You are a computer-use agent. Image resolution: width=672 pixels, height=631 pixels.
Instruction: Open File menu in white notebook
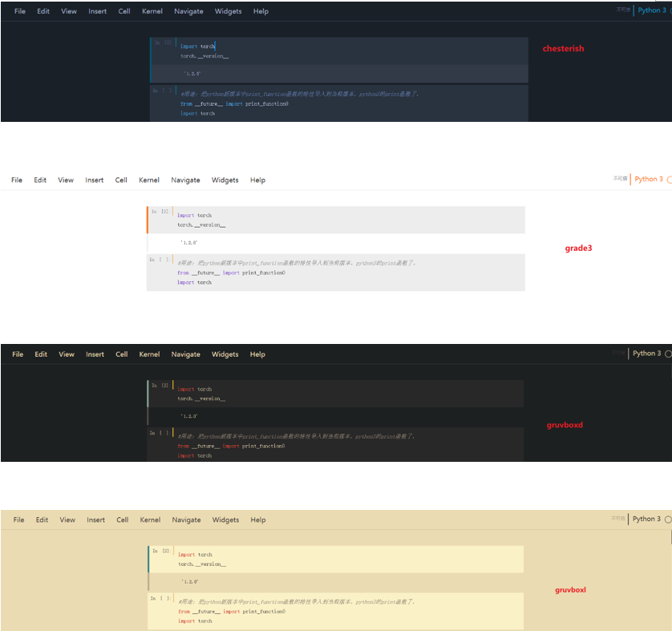pos(17,180)
